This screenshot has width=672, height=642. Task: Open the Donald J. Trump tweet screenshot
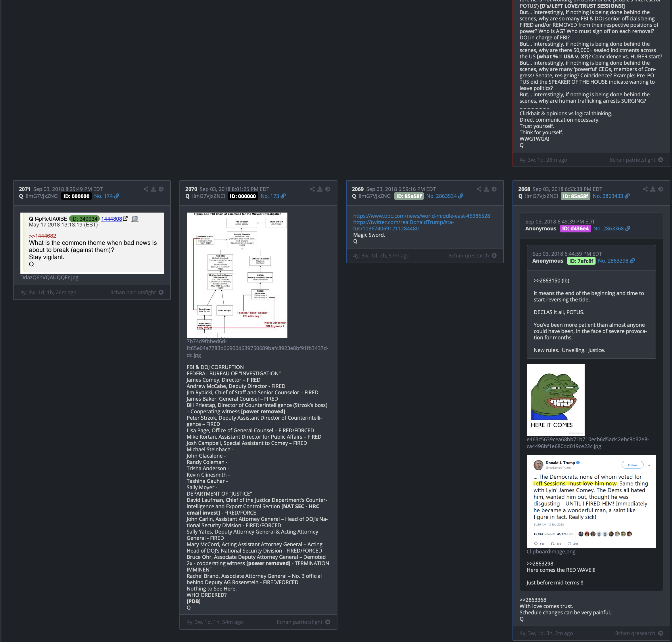click(591, 501)
